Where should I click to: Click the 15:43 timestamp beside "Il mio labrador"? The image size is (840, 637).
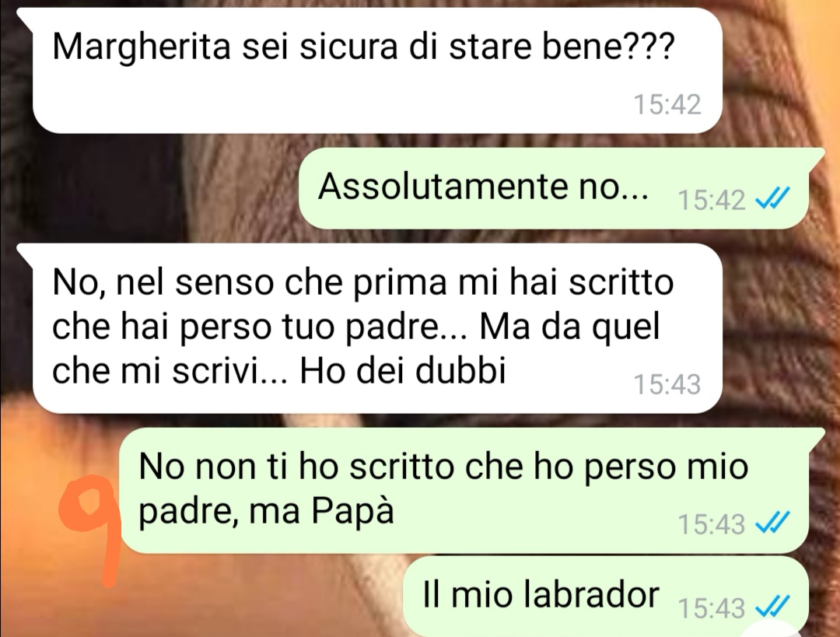712,608
